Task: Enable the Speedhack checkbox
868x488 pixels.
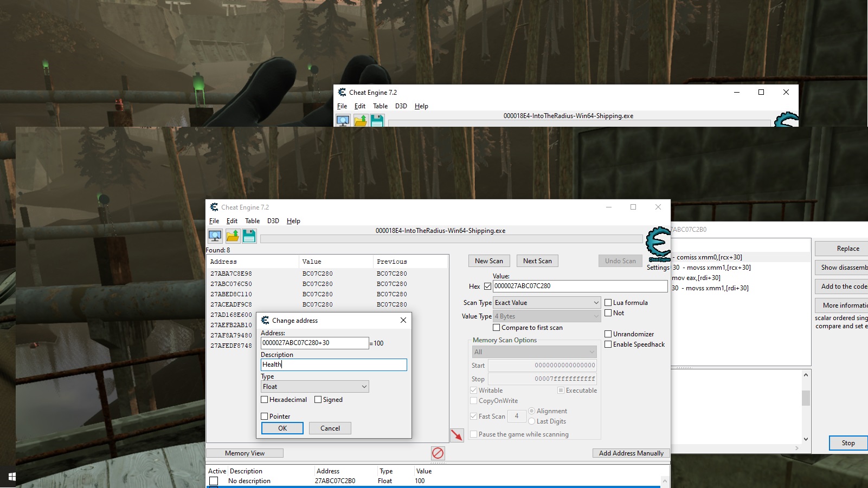Action: [608, 344]
